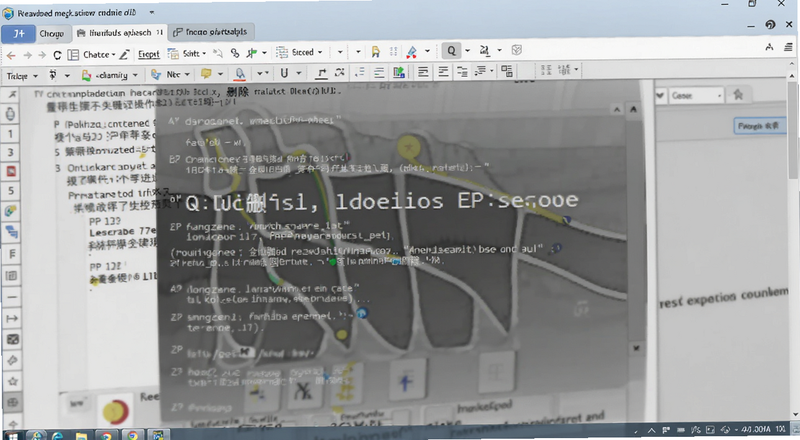This screenshot has height=440, width=800.
Task: Click the up chevron at the overlay's top right
Action: [617, 109]
